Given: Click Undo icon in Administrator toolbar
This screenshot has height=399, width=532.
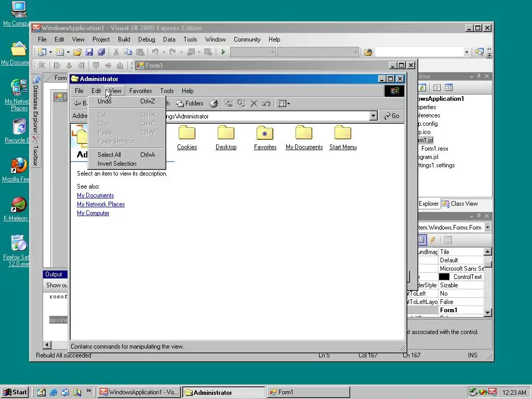Looking at the screenshot, I should coord(267,103).
